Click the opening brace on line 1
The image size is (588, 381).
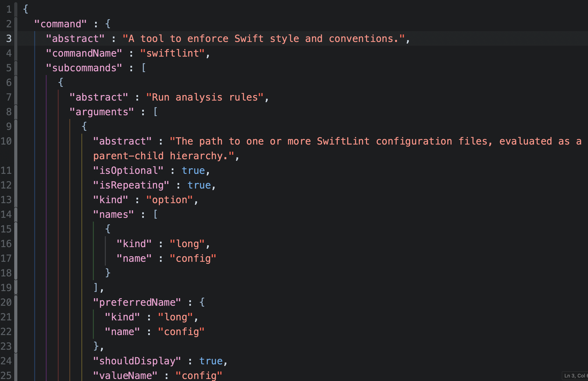(26, 9)
